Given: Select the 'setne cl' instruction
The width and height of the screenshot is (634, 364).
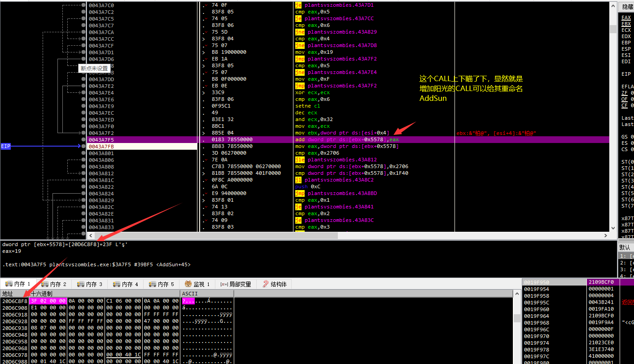Looking at the screenshot, I should tap(307, 106).
